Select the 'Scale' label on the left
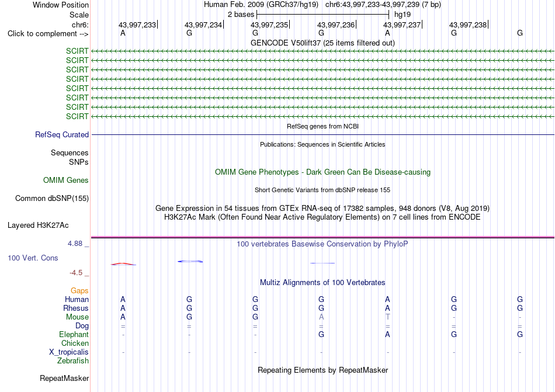The image size is (555, 392). (x=79, y=15)
